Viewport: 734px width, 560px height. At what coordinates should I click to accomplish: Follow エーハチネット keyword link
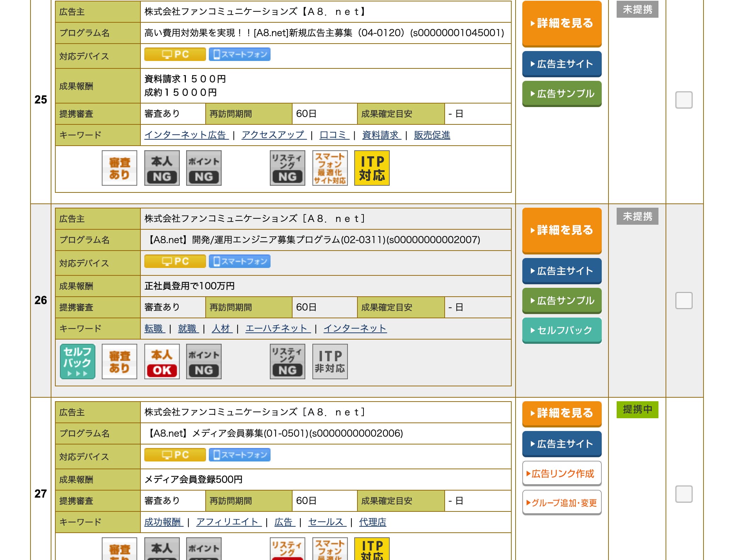coord(278,329)
